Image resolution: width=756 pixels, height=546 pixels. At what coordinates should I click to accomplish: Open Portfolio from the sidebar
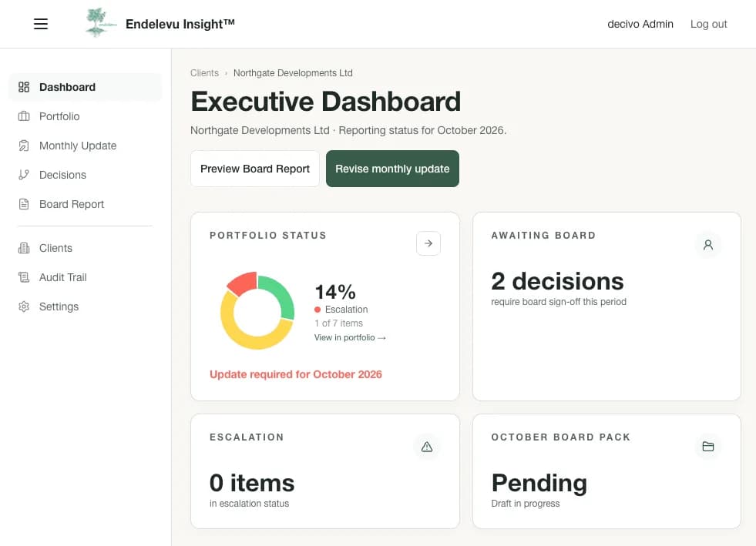85,116
